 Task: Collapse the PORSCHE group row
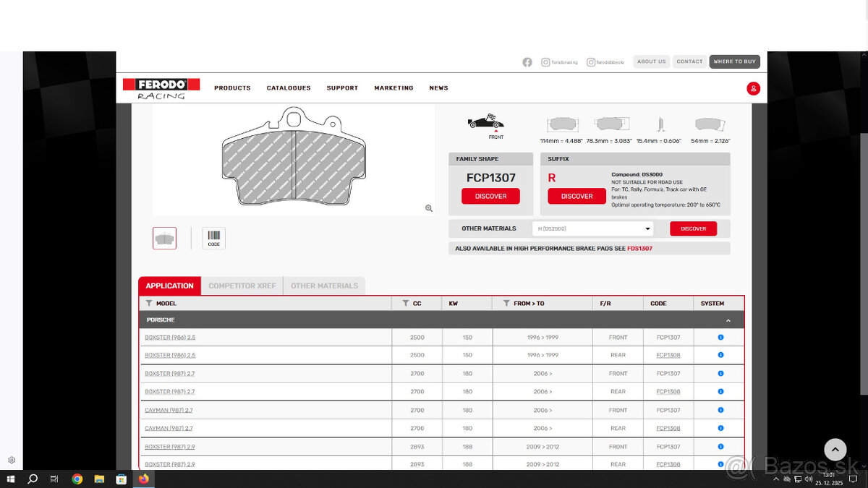pos(728,320)
